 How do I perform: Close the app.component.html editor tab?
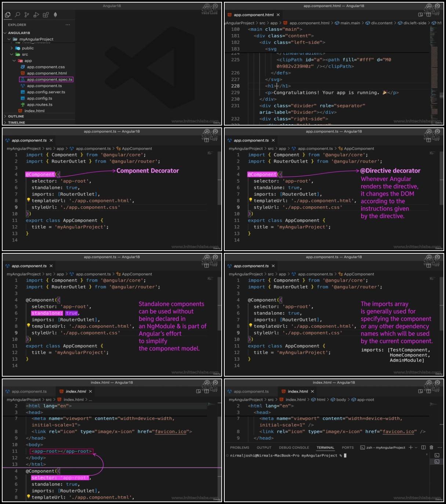click(x=278, y=15)
